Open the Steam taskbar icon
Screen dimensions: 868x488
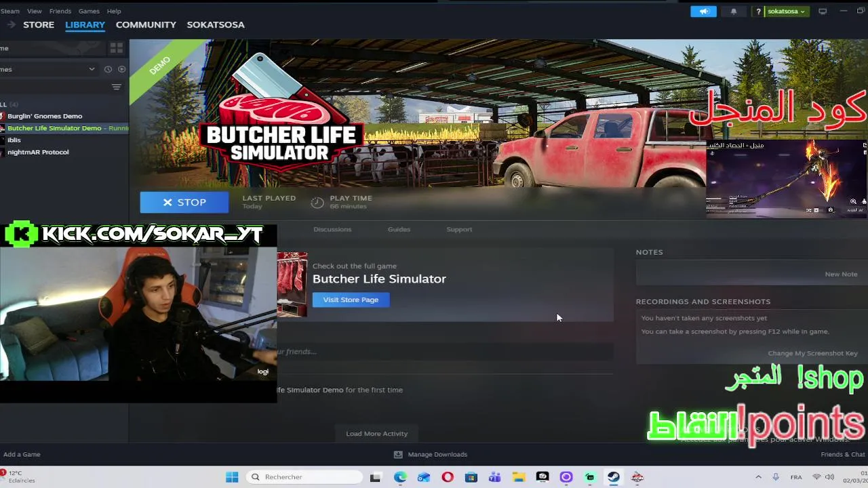coord(614,477)
